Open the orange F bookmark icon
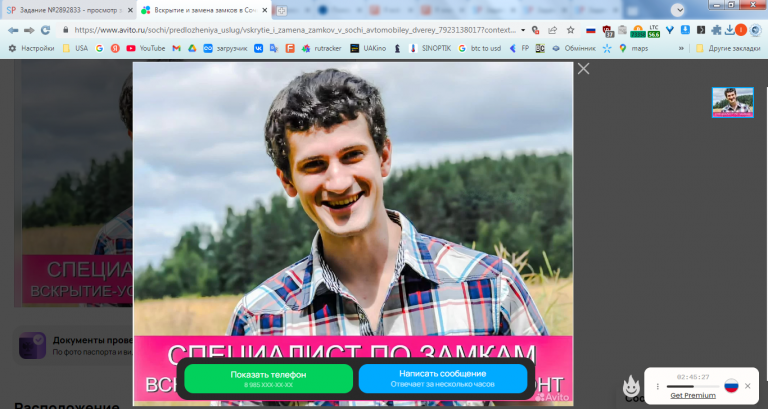The width and height of the screenshot is (768, 409). click(x=290, y=48)
